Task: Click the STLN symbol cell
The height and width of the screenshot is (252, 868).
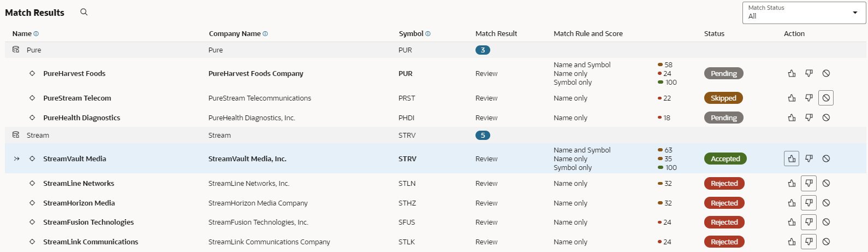Action: [407, 184]
